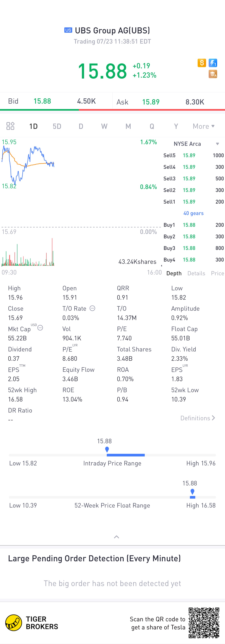Switch to the D daily chart tab

click(x=81, y=126)
